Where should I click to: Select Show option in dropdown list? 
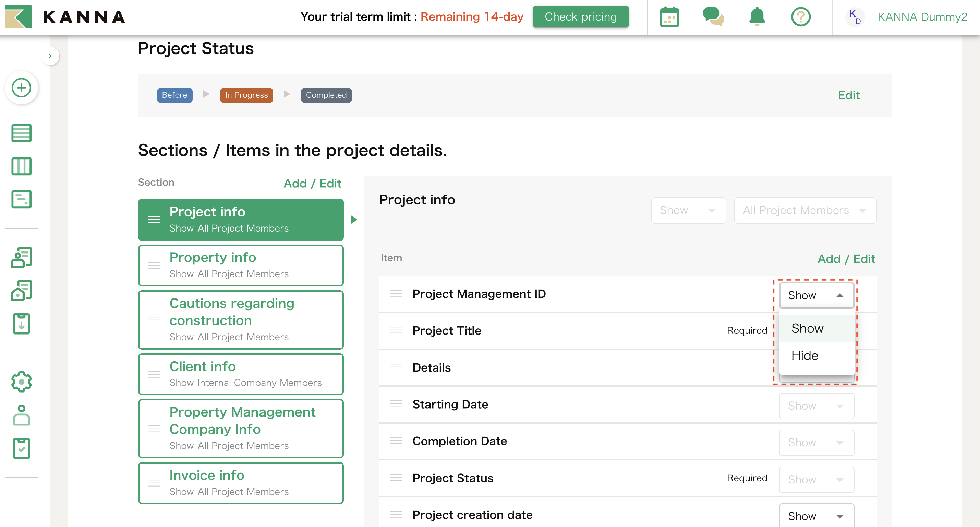coord(807,328)
